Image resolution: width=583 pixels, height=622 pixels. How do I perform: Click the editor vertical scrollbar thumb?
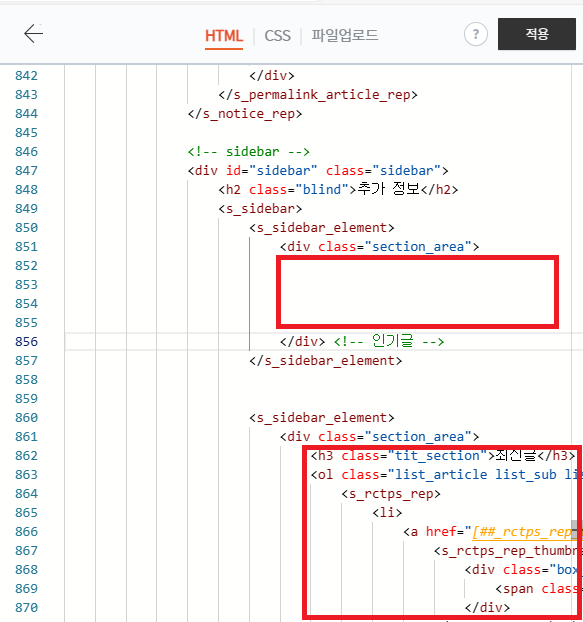[574, 529]
